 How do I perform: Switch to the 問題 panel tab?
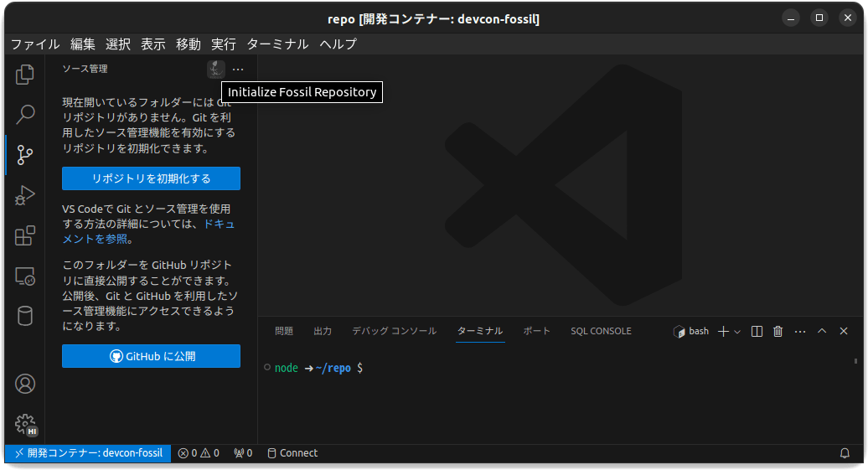284,331
